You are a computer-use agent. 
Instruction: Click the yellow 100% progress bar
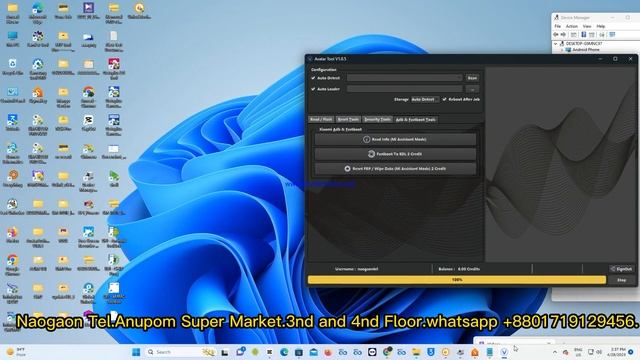(457, 280)
